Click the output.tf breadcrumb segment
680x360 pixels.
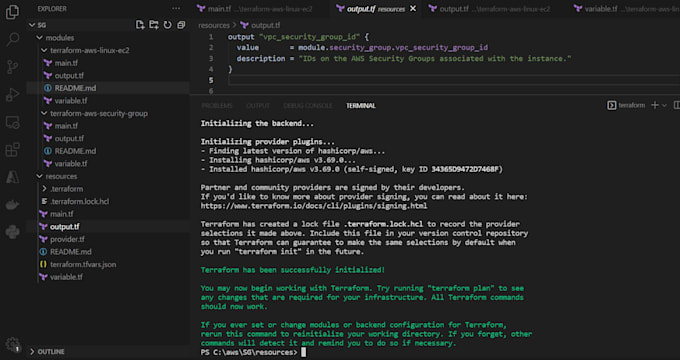(261, 25)
